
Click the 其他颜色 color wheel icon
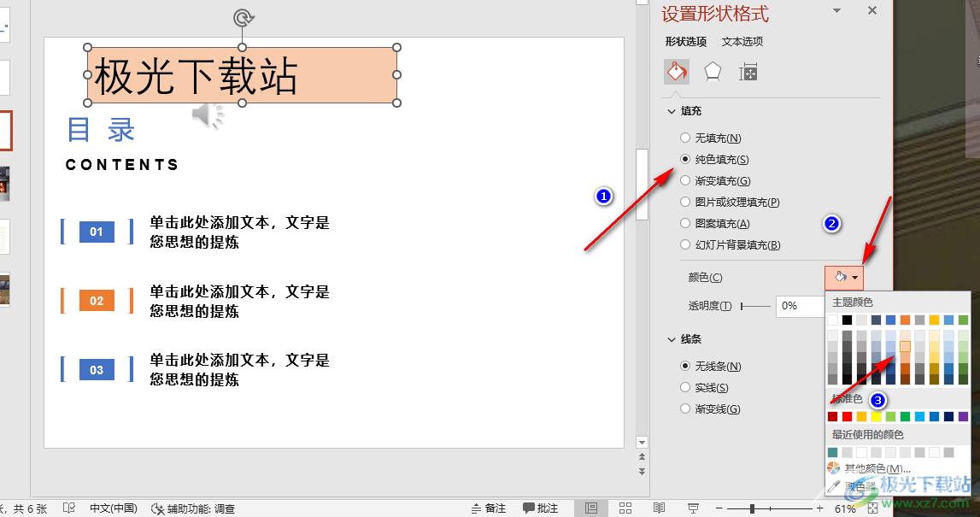pos(833,468)
